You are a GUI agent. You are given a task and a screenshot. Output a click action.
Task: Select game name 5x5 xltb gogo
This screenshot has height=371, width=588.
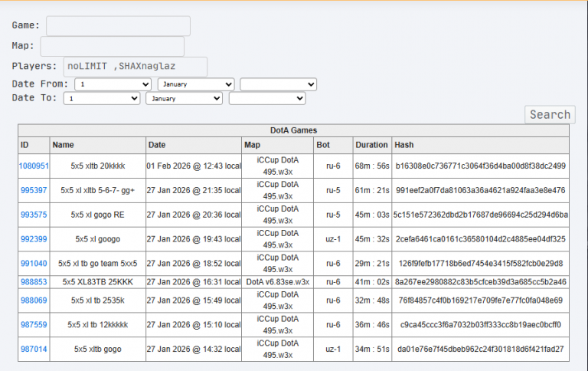97,350
